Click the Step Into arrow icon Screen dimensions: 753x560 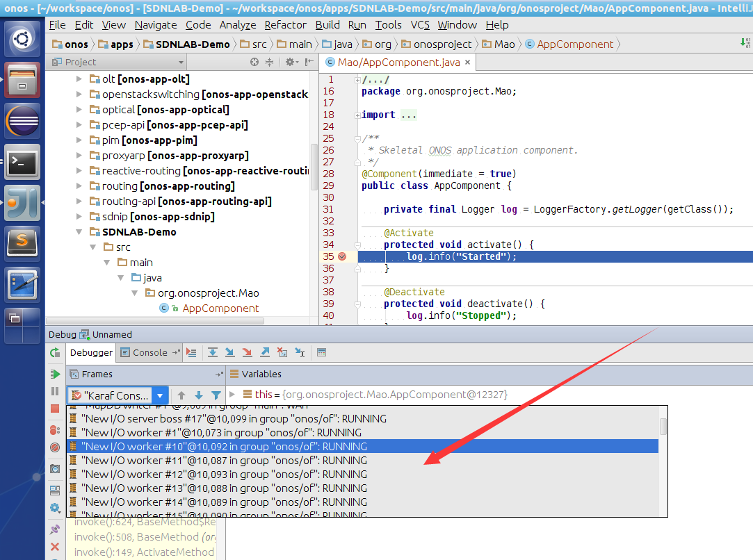tap(230, 352)
